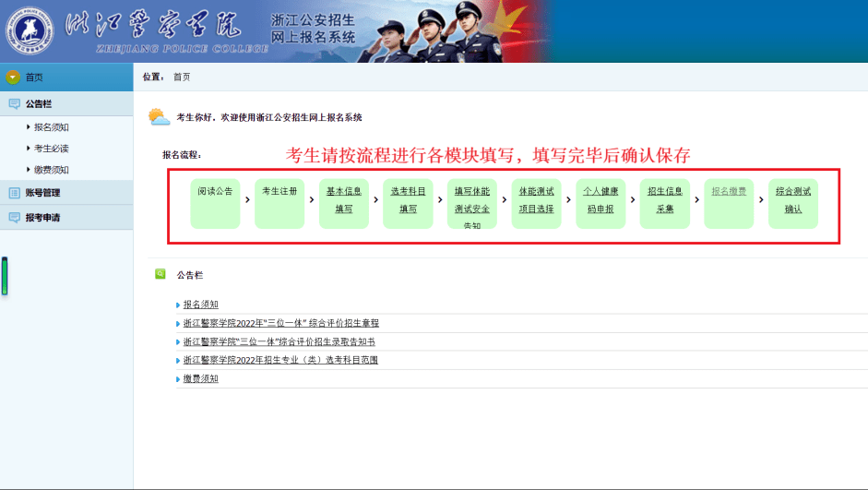This screenshot has width=868, height=490.
Task: Click the 阅读公告 step box
Action: 215,203
